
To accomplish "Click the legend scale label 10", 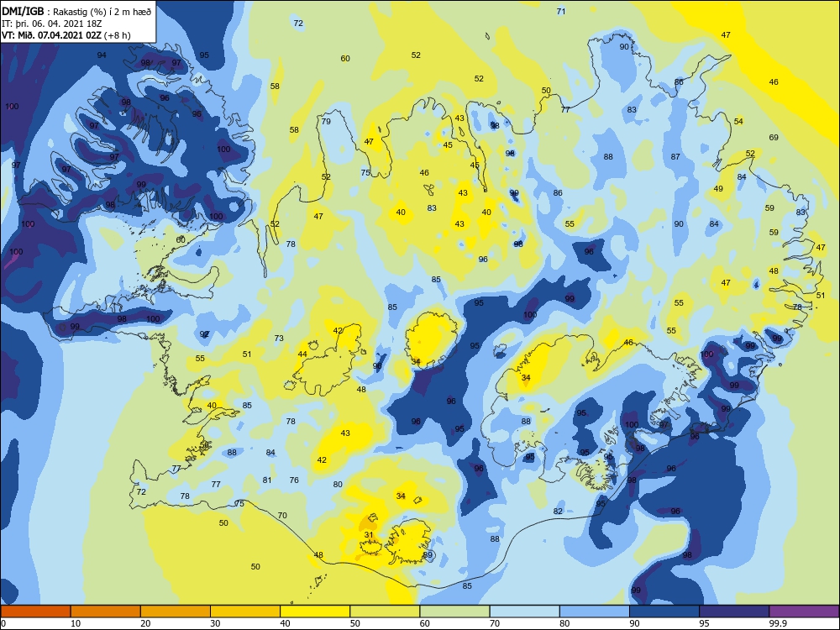I will coord(76,623).
